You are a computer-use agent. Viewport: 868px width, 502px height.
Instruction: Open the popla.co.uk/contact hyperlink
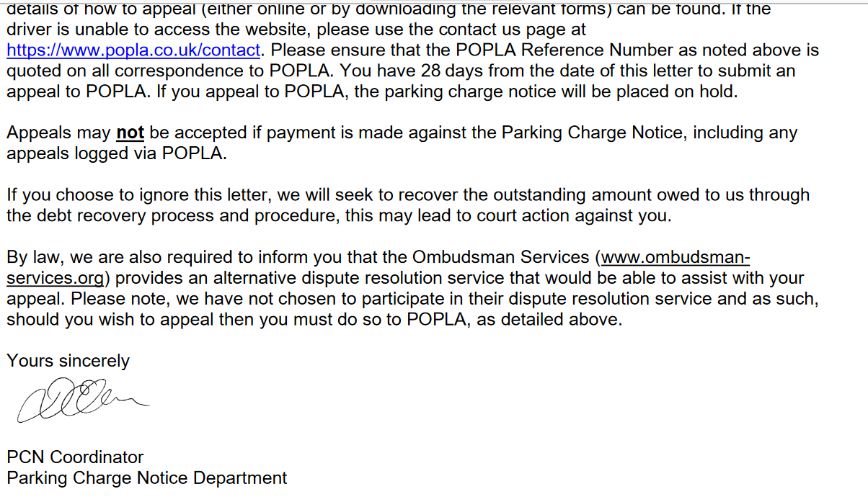[133, 50]
